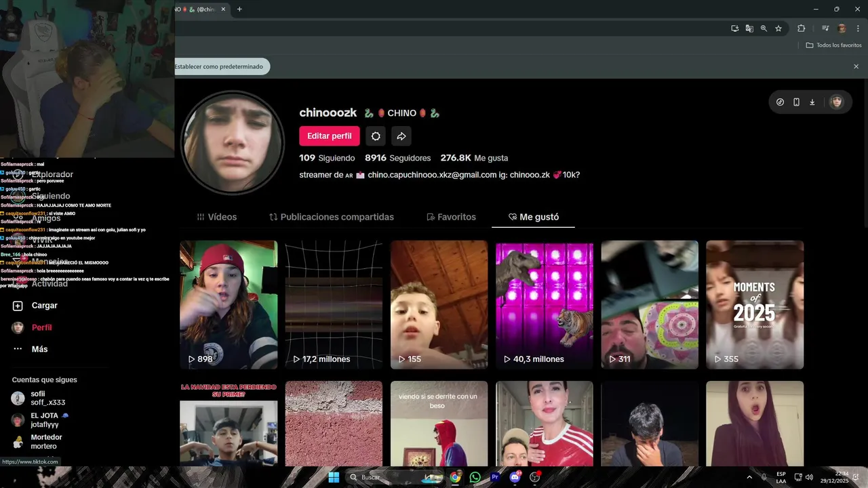Open the TikTok coins icon in pill toolbar
Screen dimensions: 868x488
point(780,102)
